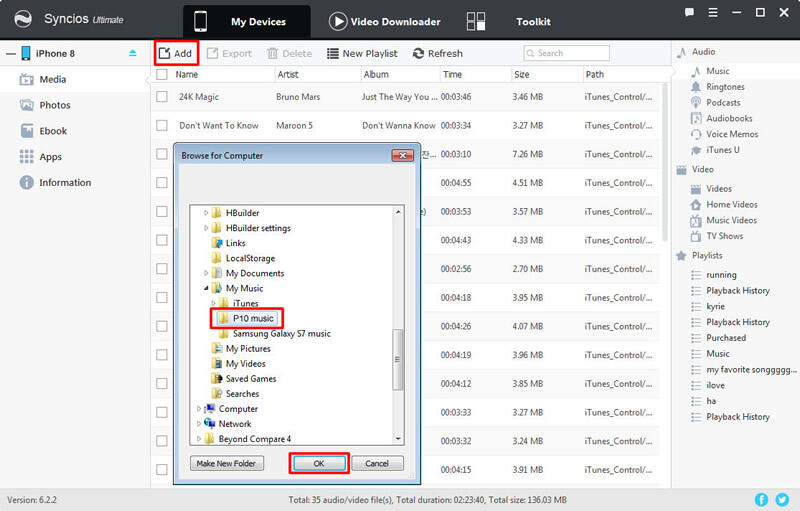Viewport: 800px width, 511px height.
Task: Check the checkbox for the 4.33 MB song
Action: (x=162, y=240)
